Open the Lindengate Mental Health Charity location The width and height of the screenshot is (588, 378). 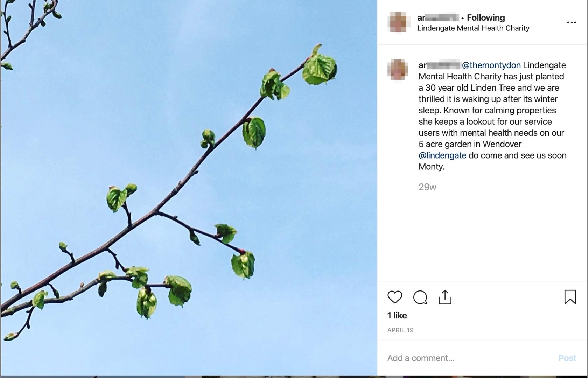coord(473,28)
